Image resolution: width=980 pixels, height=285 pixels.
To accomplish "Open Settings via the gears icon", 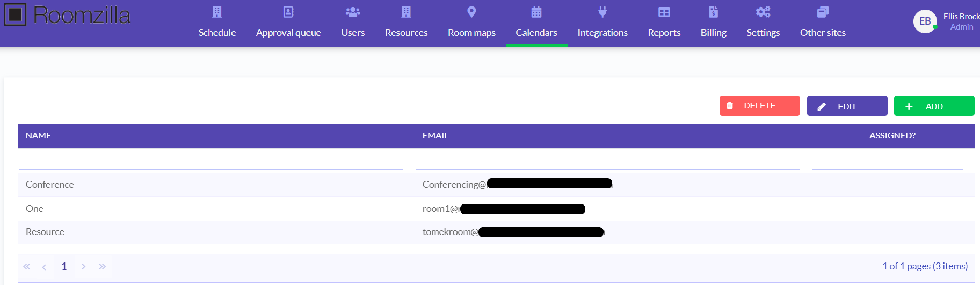I will coord(763,12).
